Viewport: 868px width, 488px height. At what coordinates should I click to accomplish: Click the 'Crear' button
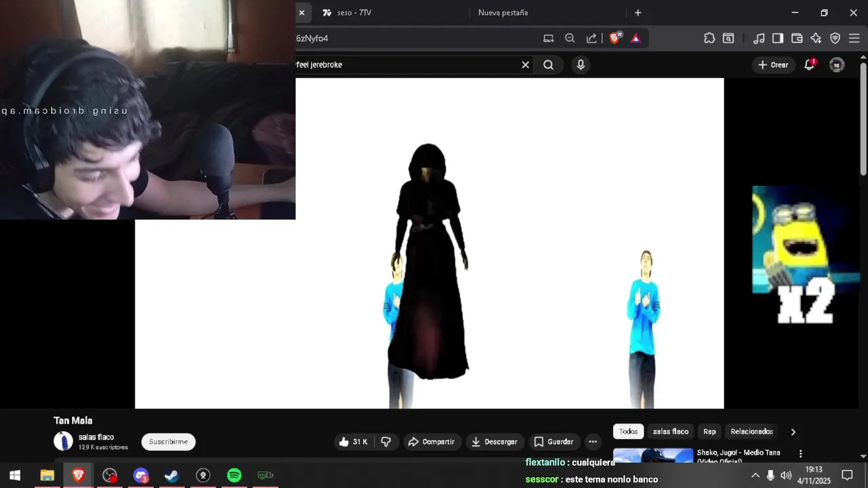pos(773,65)
